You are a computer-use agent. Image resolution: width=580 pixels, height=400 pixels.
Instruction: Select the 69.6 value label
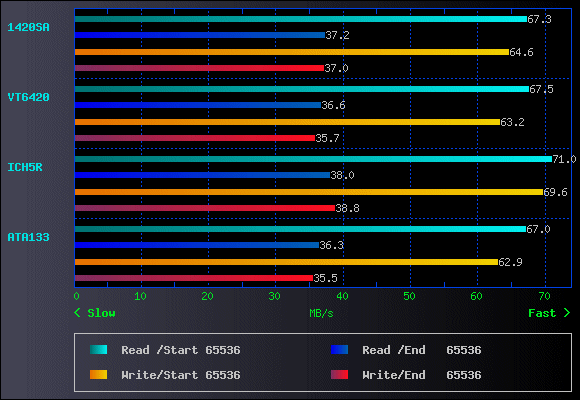[x=555, y=192]
